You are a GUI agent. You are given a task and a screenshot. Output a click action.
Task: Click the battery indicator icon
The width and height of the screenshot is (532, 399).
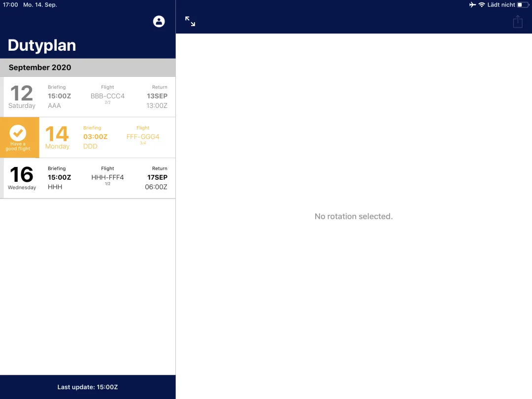[523, 5]
